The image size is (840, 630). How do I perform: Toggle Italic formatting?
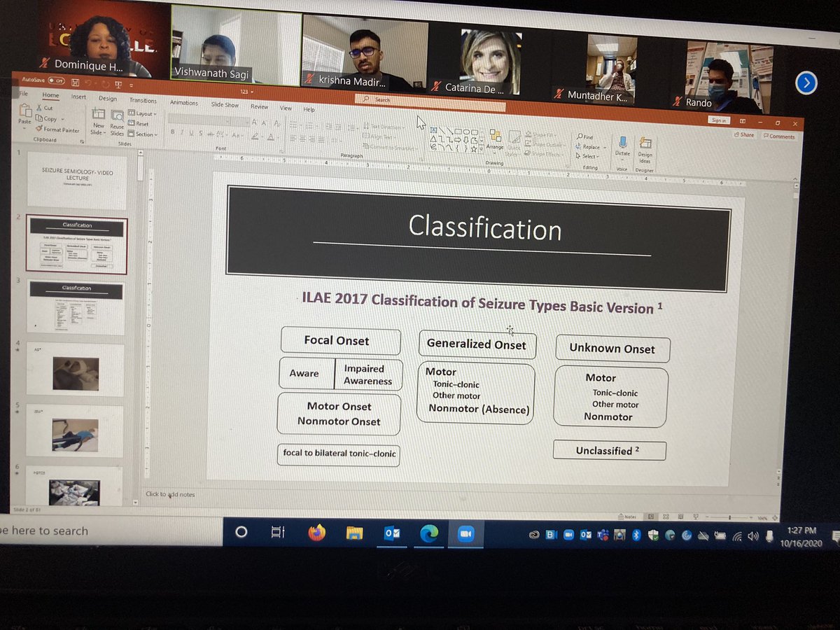pyautogui.click(x=183, y=133)
